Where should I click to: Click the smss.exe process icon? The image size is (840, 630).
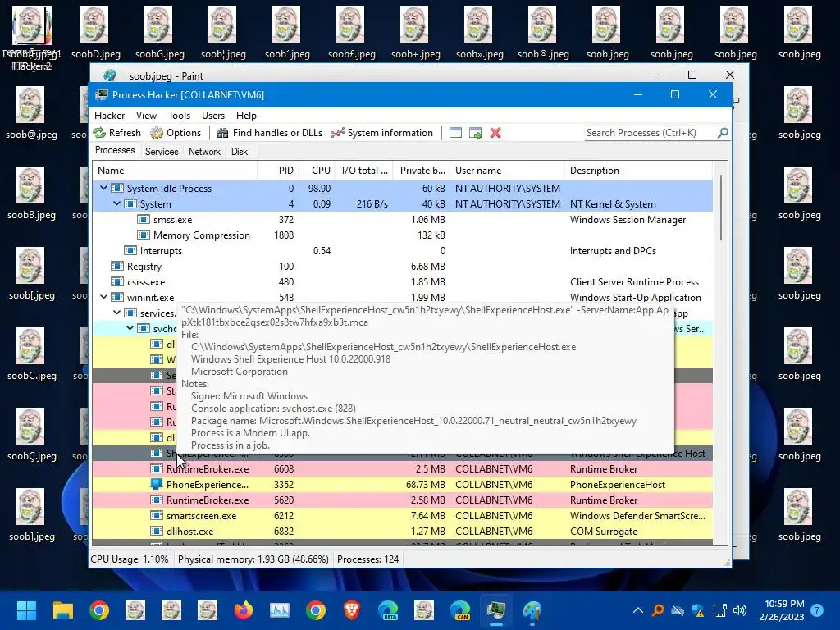[x=144, y=220]
